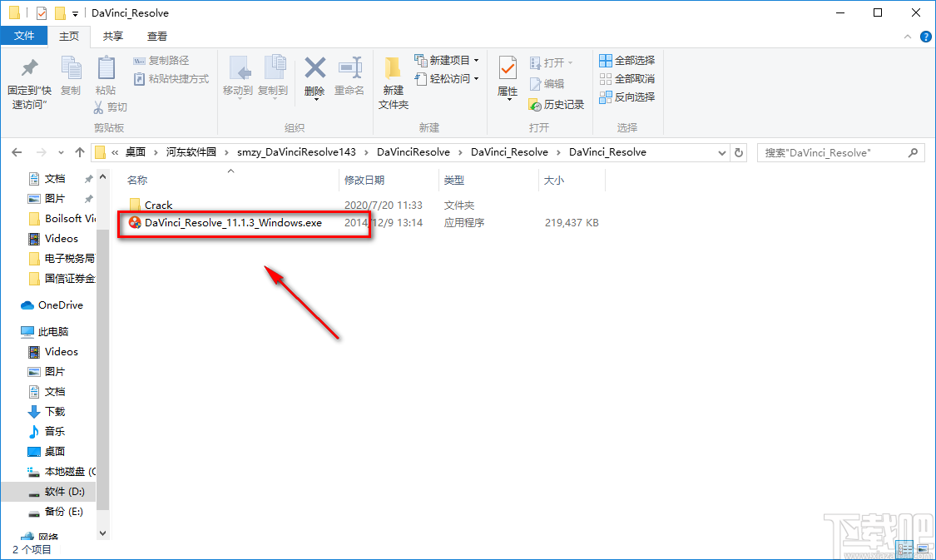Image resolution: width=936 pixels, height=560 pixels.
Task: Open Music (音乐) in the sidebar
Action: 47,431
